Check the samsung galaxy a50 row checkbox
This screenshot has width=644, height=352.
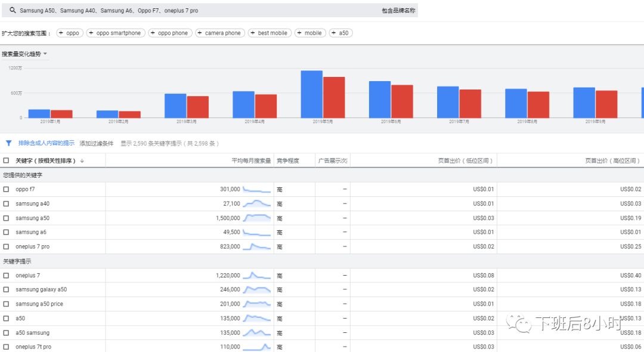point(6,289)
